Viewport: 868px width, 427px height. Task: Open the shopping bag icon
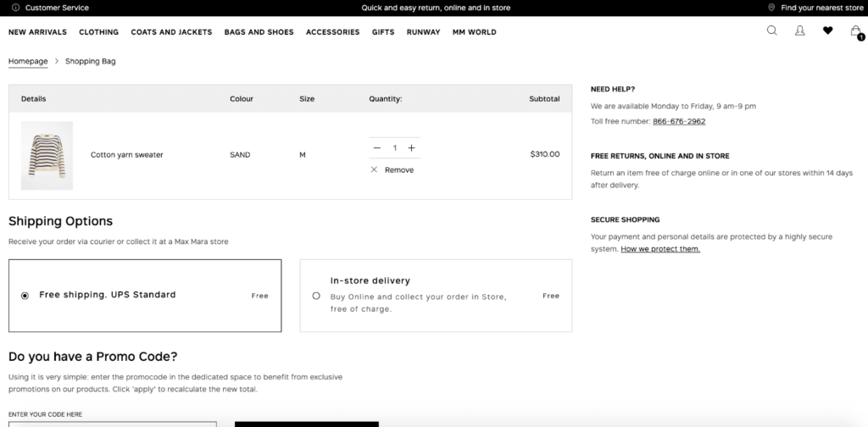pos(856,31)
